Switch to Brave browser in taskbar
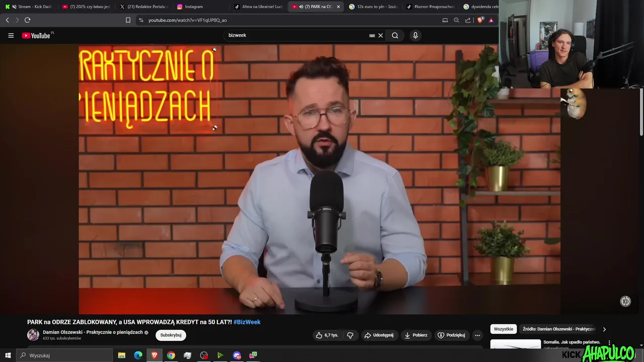Image resolution: width=644 pixels, height=362 pixels. [154, 355]
